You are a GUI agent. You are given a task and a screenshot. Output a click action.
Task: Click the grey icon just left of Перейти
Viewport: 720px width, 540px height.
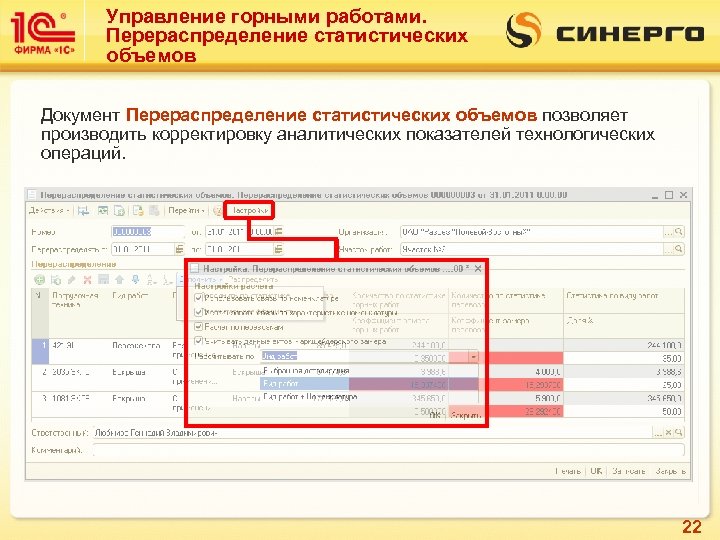(154, 211)
